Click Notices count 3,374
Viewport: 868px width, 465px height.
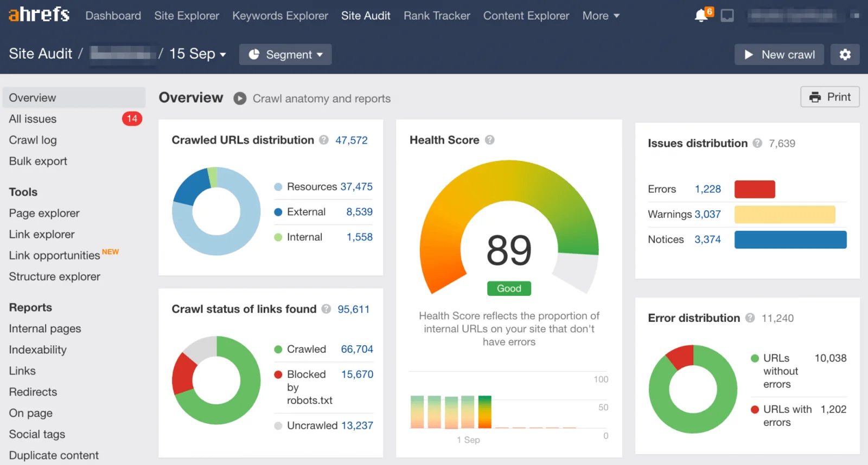pos(708,240)
